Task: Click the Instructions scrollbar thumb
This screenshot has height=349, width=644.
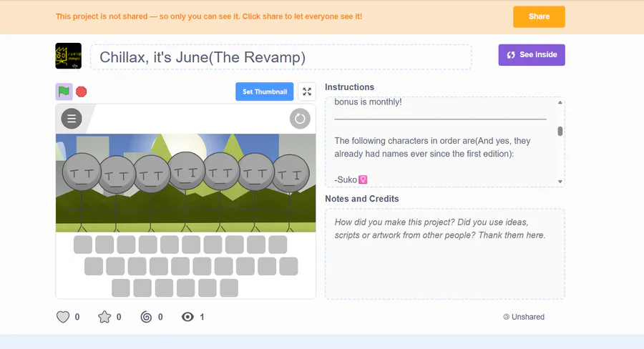Action: pyautogui.click(x=560, y=132)
